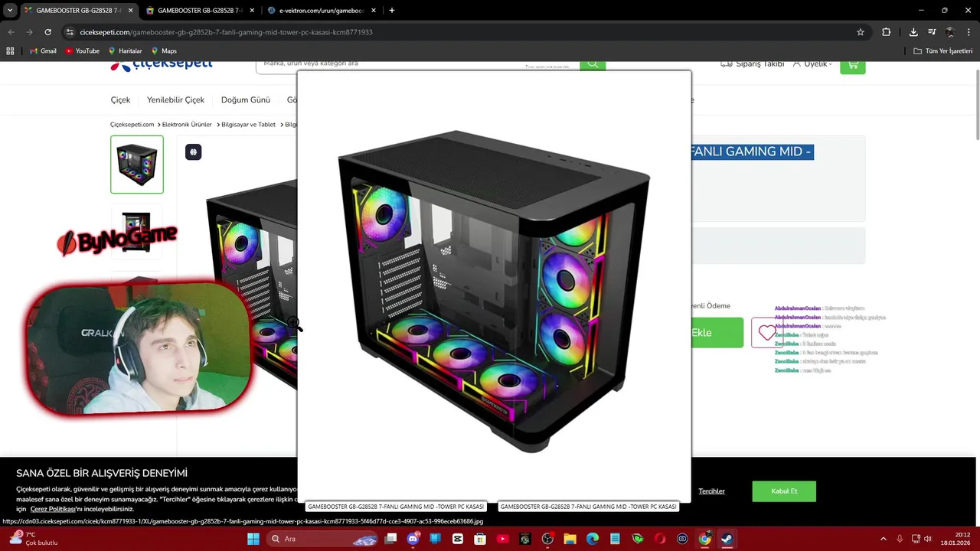Click the Tercihler cookie preferences link
The image size is (980, 551).
(711, 491)
